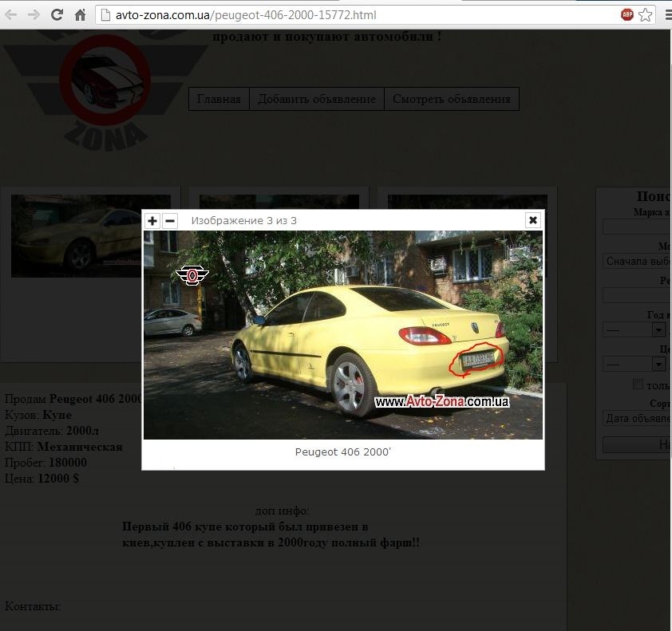
Task: Close the image lightbox with the X icon
Action: pyautogui.click(x=533, y=220)
